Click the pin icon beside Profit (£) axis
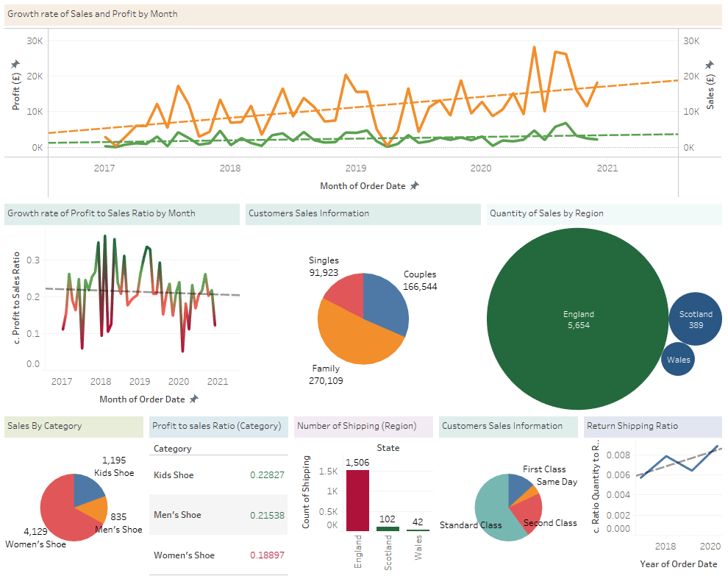The image size is (728, 576). point(15,65)
